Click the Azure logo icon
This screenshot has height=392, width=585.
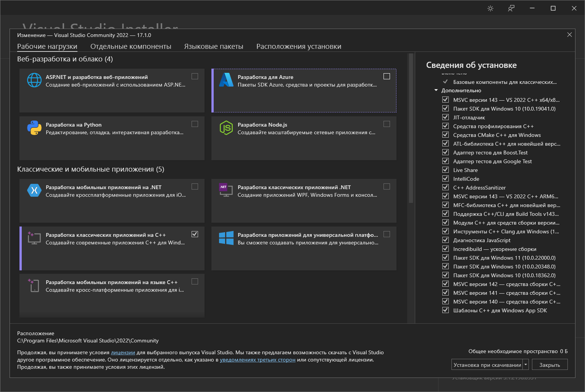pos(226,80)
